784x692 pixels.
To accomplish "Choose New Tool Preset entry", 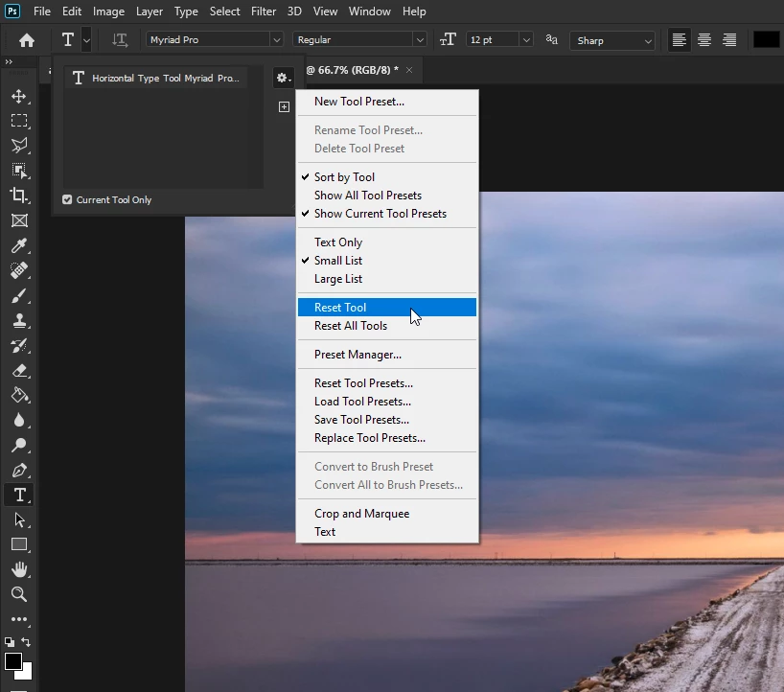I will click(x=387, y=102).
